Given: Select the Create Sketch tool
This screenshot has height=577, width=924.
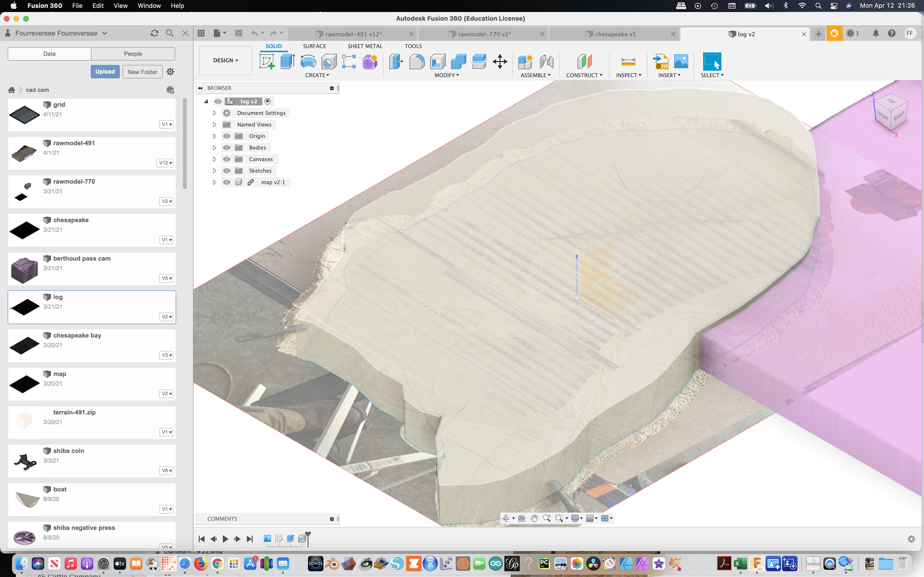Looking at the screenshot, I should [x=267, y=62].
